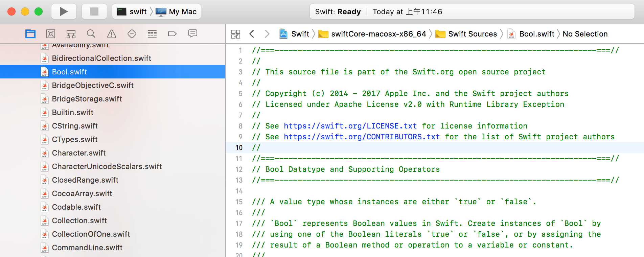644x257 pixels.
Task: Show the Issue navigator warning icon
Action: tap(112, 34)
